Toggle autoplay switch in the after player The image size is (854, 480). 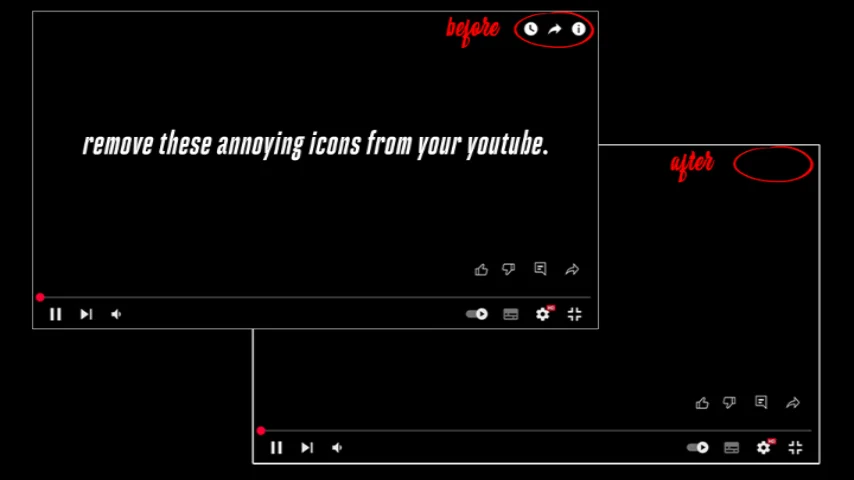coord(698,448)
